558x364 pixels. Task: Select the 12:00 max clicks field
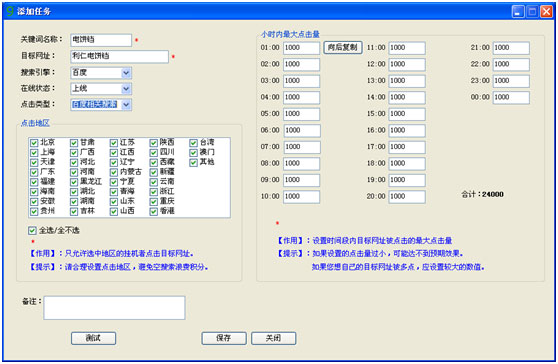click(407, 64)
